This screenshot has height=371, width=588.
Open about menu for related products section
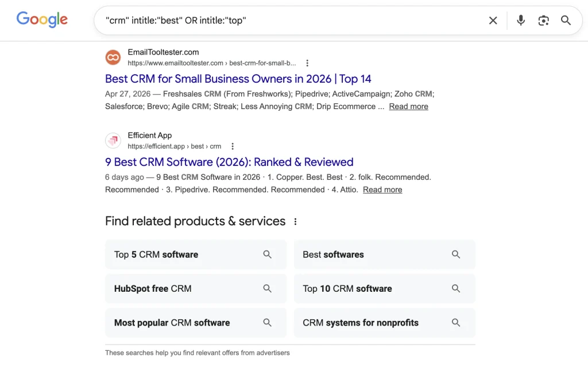[296, 222]
